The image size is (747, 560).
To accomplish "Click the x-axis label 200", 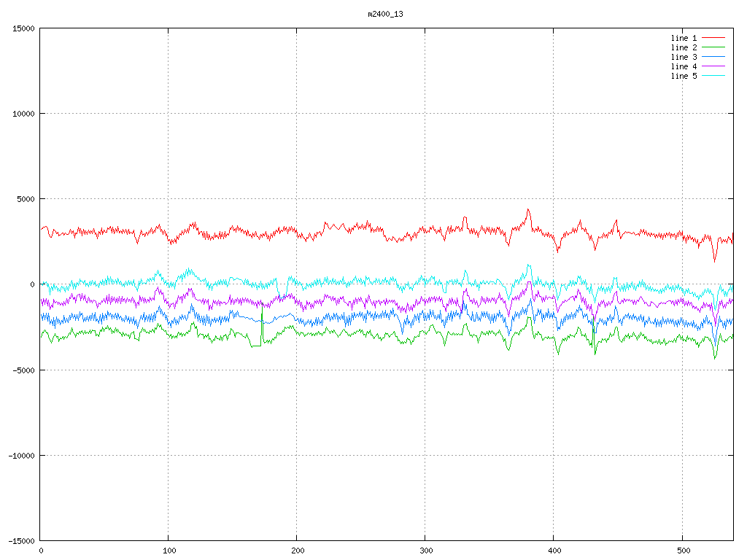I will pyautogui.click(x=298, y=551).
